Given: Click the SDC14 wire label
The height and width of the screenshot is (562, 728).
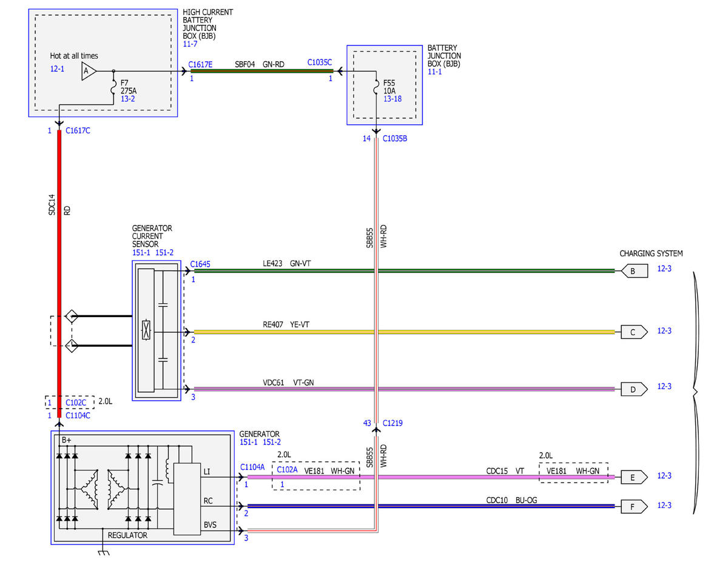Looking at the screenshot, I should (52, 204).
